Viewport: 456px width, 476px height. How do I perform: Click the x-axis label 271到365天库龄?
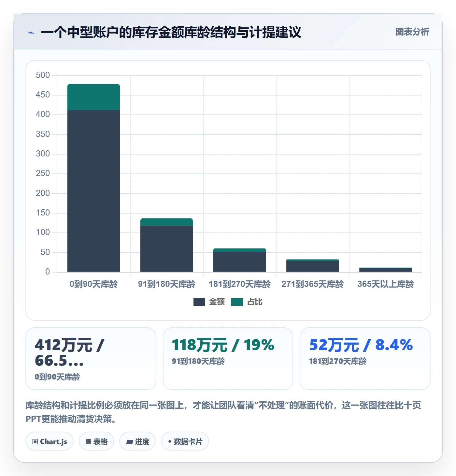coord(313,284)
